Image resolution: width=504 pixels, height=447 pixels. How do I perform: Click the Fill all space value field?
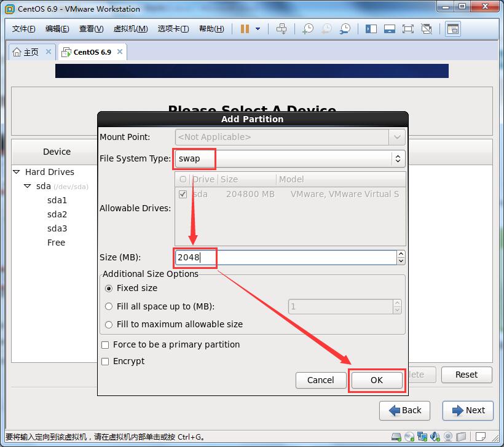(341, 306)
